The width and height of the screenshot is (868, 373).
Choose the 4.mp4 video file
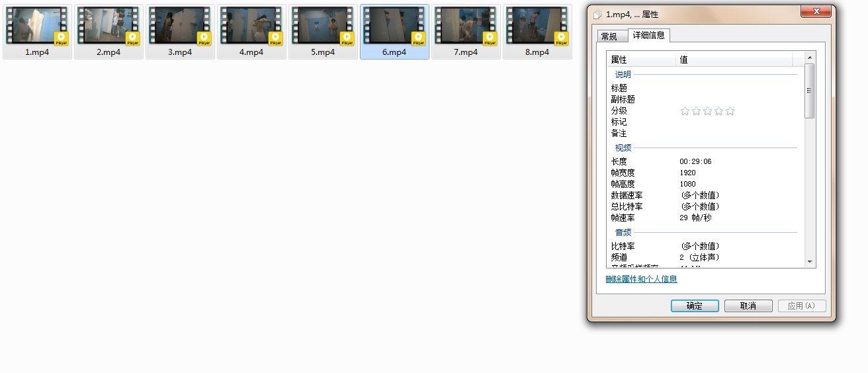coord(251,27)
